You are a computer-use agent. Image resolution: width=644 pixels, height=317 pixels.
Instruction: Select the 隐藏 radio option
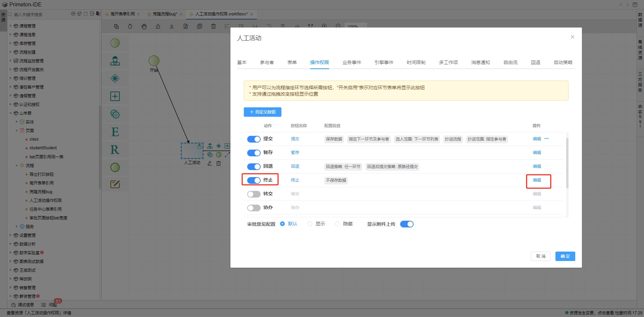tap(337, 224)
